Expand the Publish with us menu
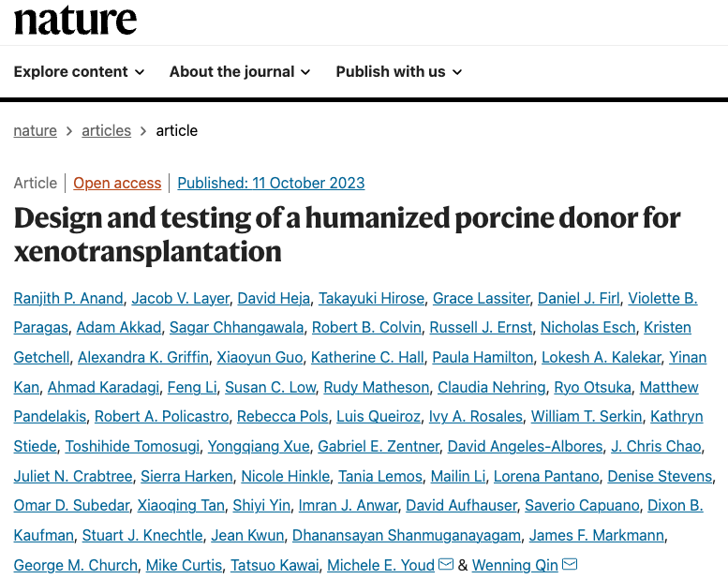The width and height of the screenshot is (728, 579). pos(398,72)
